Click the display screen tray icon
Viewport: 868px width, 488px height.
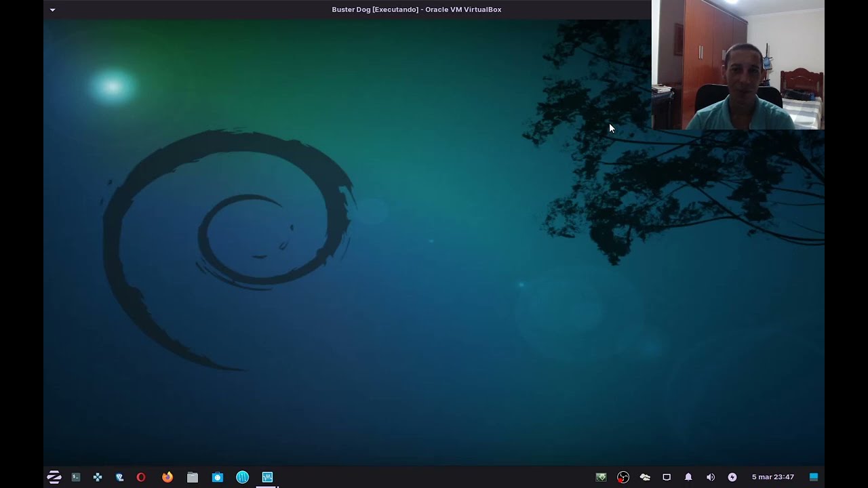pos(667,477)
